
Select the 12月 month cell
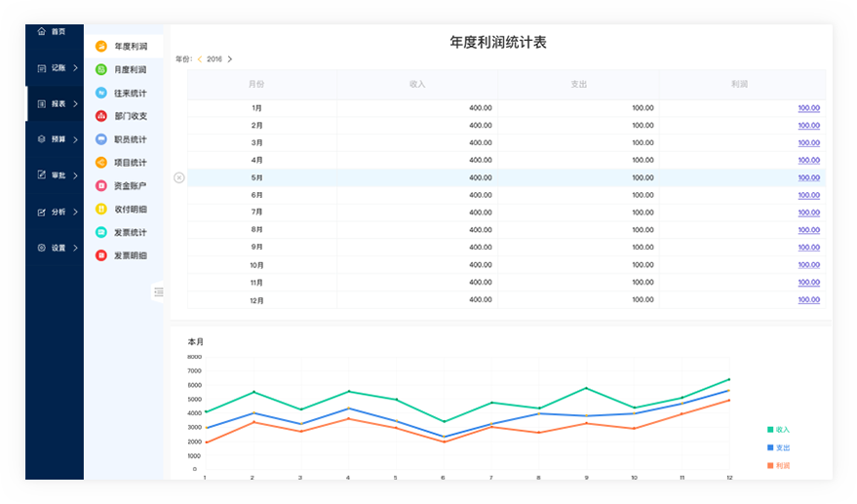coord(256,300)
